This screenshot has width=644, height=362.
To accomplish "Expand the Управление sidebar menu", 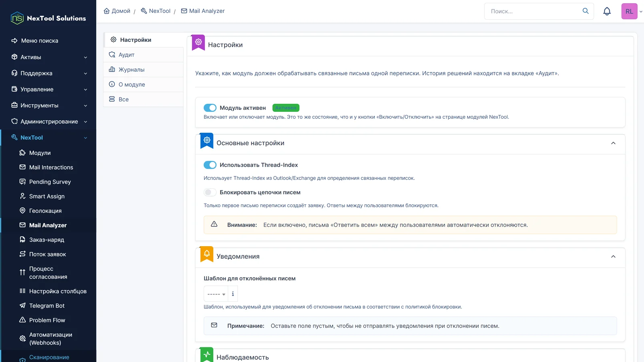I will click(x=48, y=89).
